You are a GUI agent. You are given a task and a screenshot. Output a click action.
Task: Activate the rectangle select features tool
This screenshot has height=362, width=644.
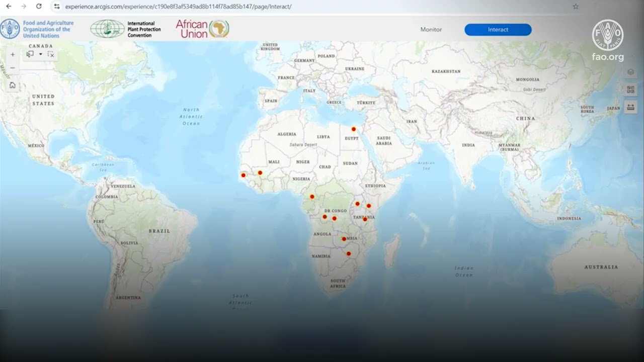pos(30,54)
